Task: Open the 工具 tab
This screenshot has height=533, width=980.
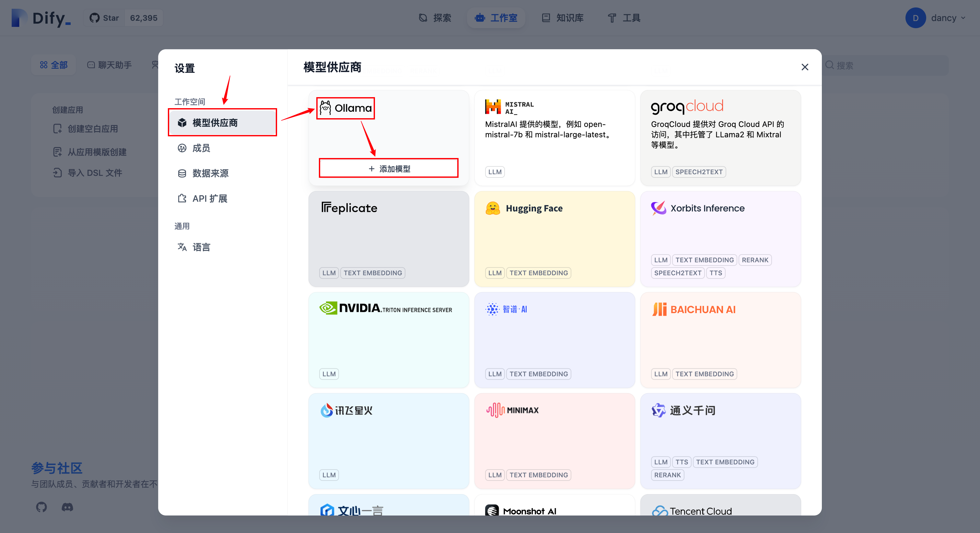Action: point(624,18)
